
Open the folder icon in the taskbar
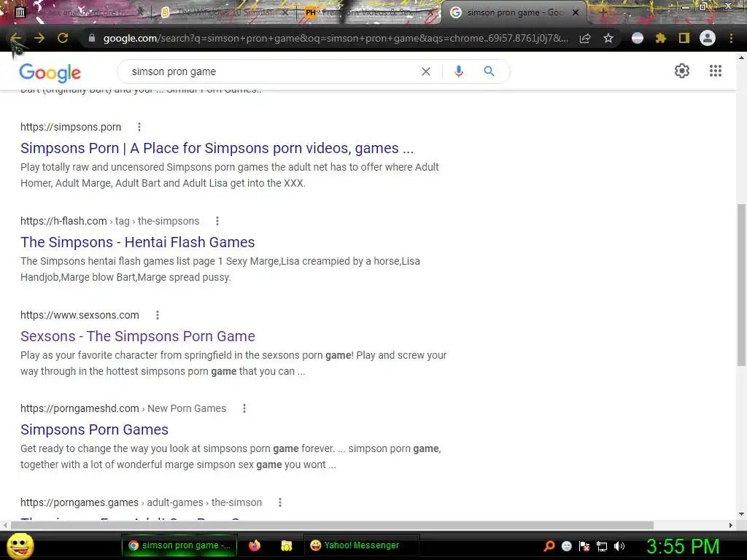(x=286, y=545)
